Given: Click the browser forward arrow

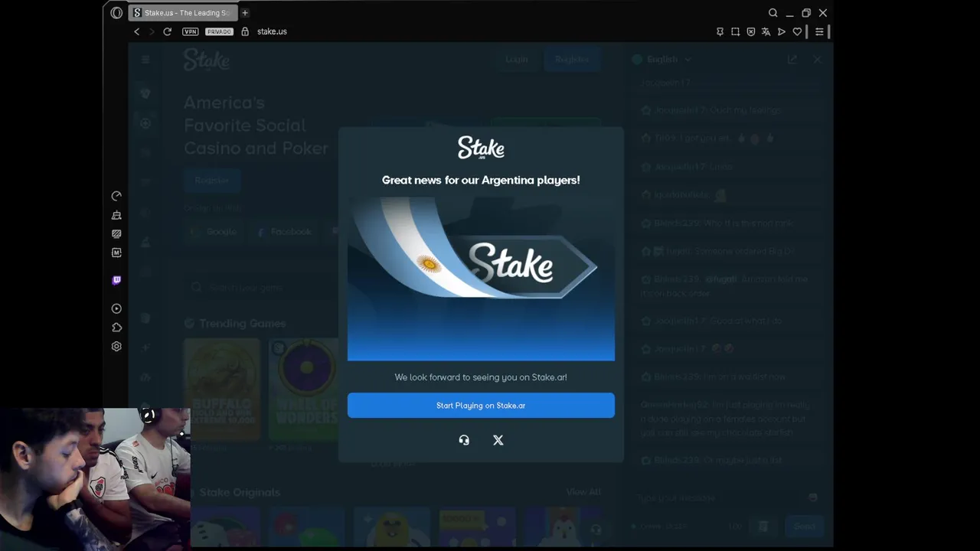Looking at the screenshot, I should (152, 31).
